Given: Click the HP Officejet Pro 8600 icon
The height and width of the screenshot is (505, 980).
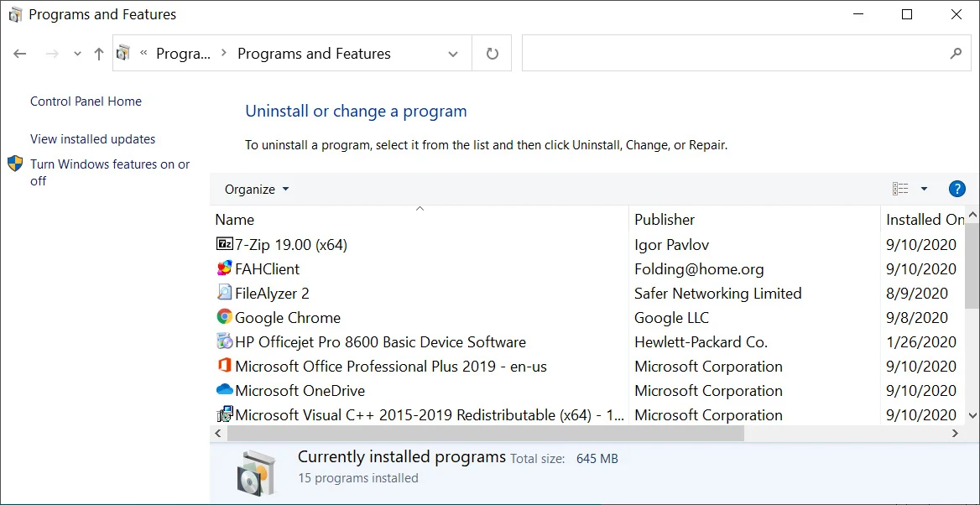Looking at the screenshot, I should (x=224, y=341).
